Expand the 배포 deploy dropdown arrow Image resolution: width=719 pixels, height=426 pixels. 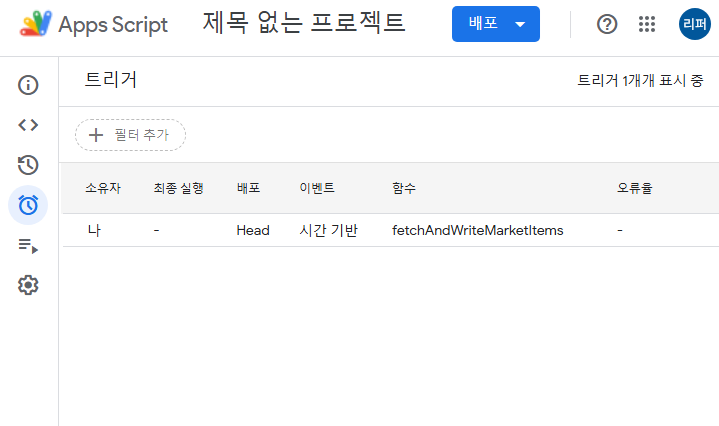click(520, 24)
